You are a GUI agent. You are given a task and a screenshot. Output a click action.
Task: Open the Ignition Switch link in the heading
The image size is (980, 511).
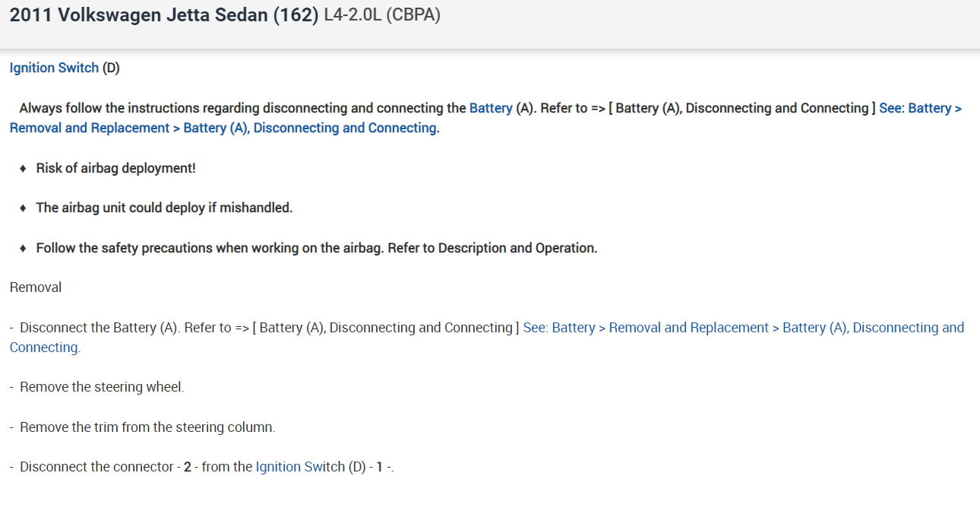click(54, 68)
